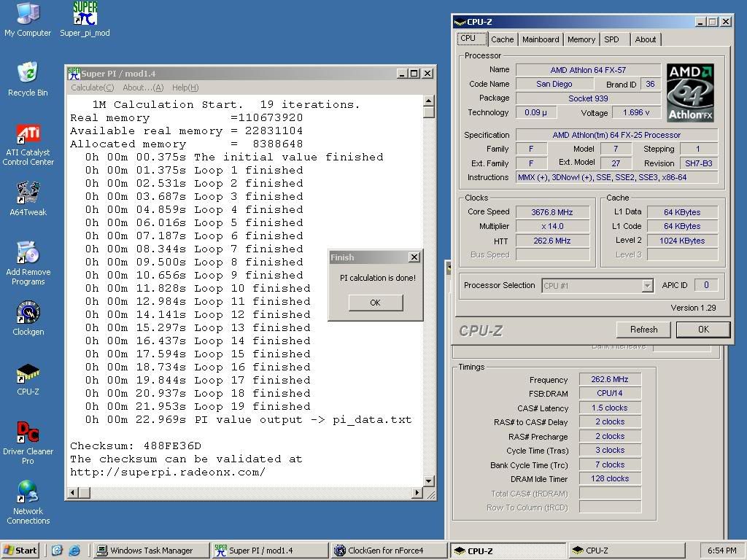747x560 pixels.
Task: Launch Super_pi_mod desktop shortcut
Action: pyautogui.click(x=85, y=20)
